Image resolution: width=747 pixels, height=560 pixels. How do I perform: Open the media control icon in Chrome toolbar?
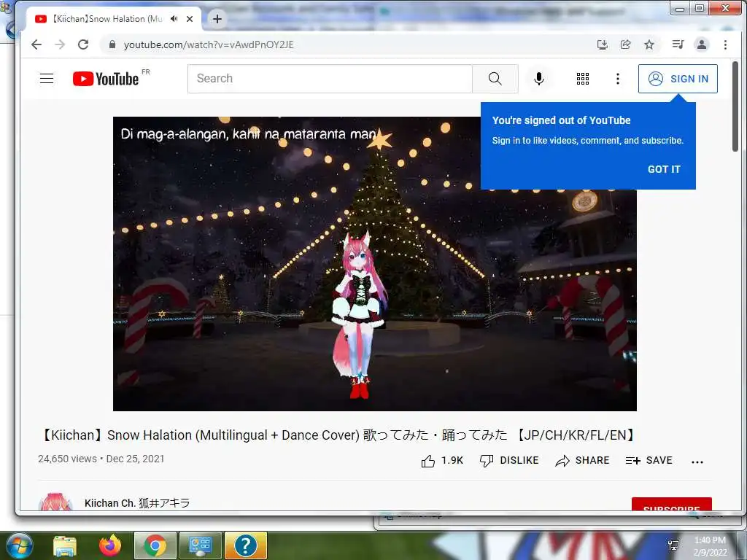pos(678,44)
